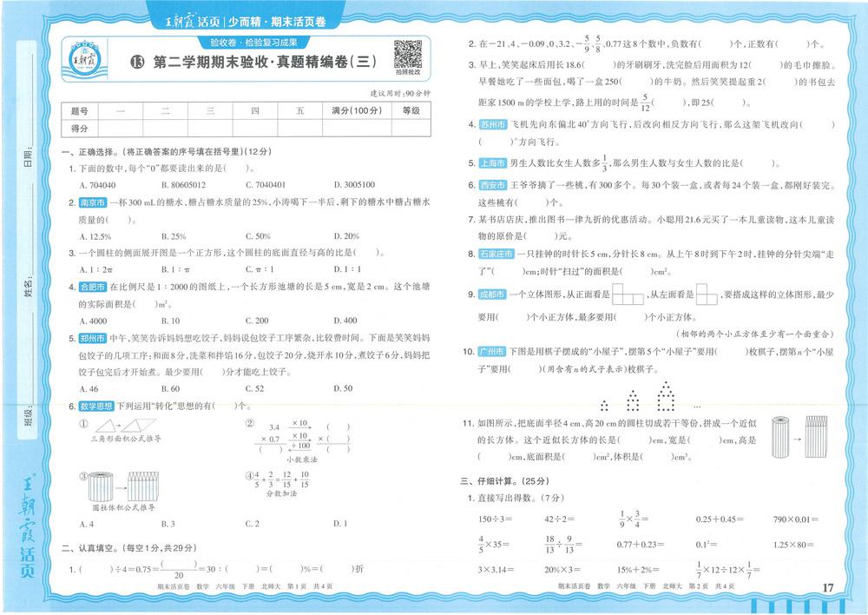Click the 广州市 tag

click(493, 352)
